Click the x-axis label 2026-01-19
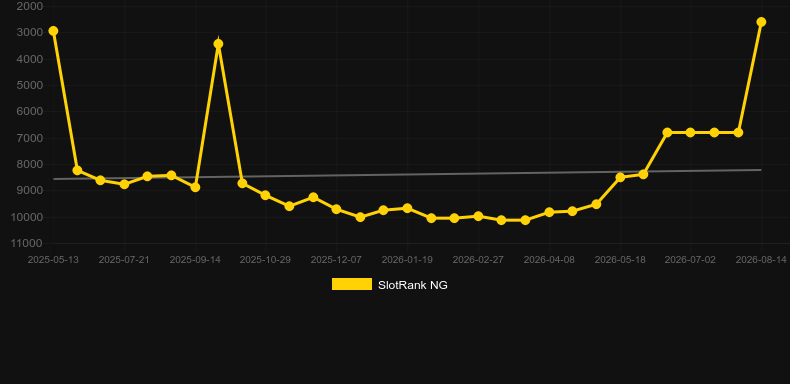The width and height of the screenshot is (790, 384). pos(407,260)
